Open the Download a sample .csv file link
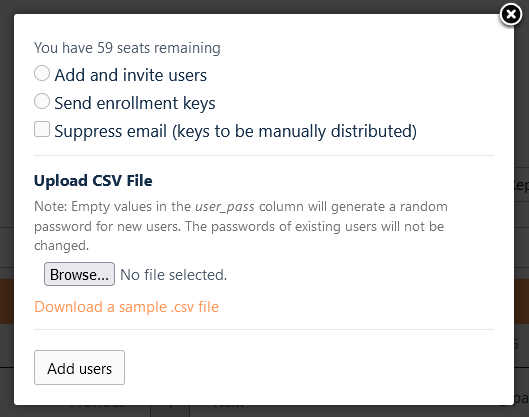 127,307
